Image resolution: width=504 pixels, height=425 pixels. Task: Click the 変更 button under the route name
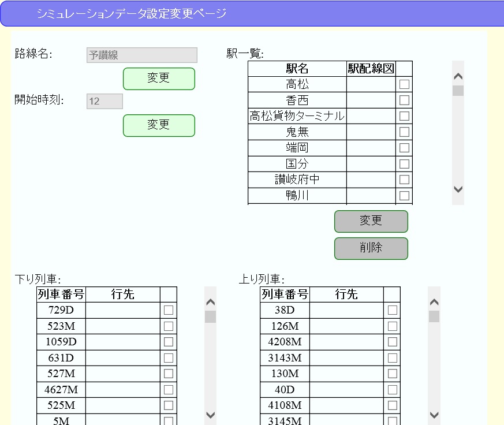pos(159,79)
